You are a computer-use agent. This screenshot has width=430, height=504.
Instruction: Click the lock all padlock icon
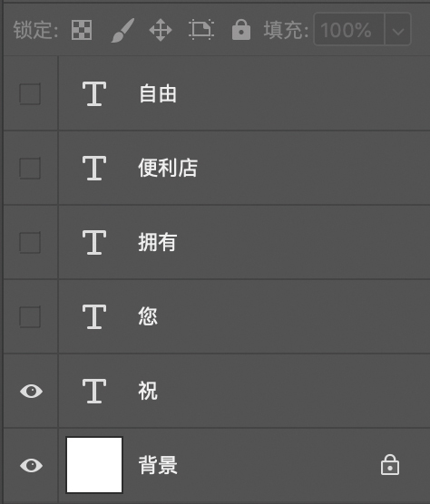(x=241, y=30)
